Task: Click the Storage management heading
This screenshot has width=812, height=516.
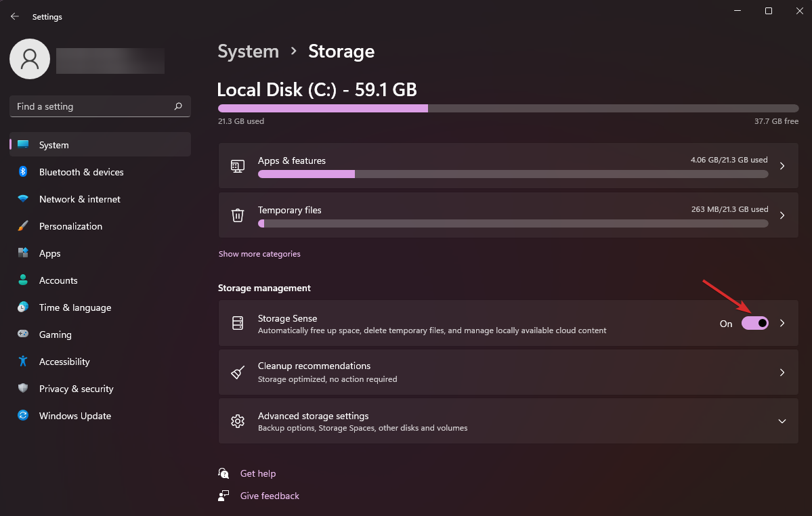Action: coord(264,288)
